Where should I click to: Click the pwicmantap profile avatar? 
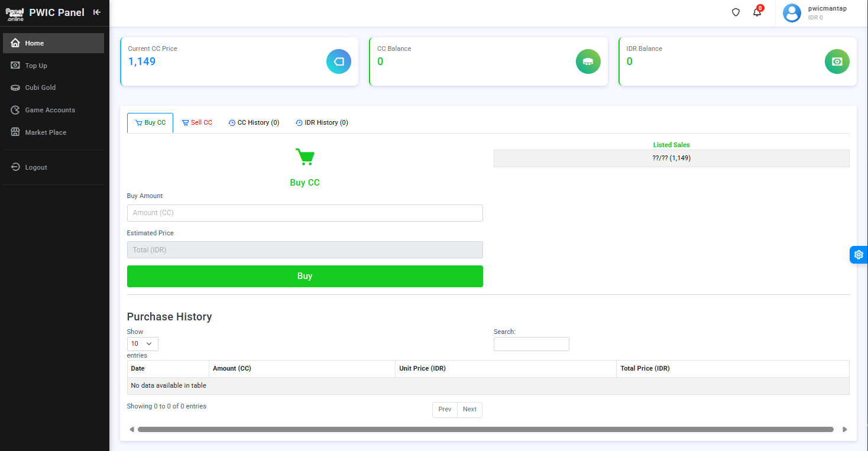click(x=792, y=12)
